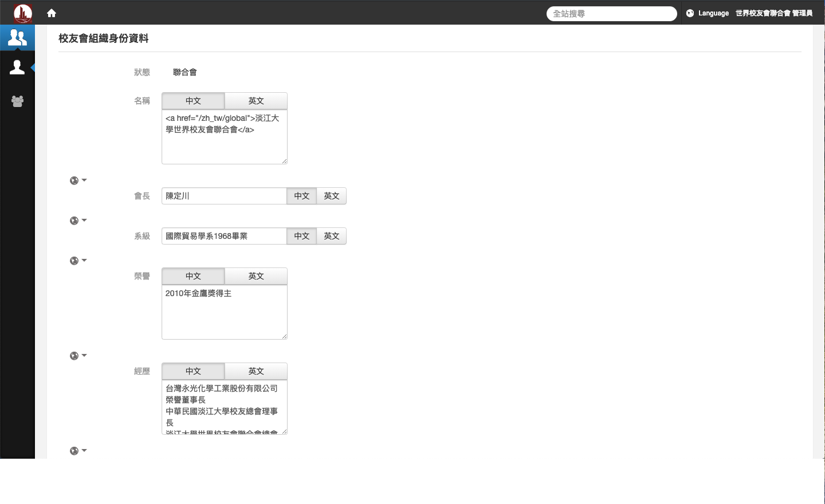Switch 系級 field to 中文
Screen dimensions: 825x504
pyautogui.click(x=302, y=236)
